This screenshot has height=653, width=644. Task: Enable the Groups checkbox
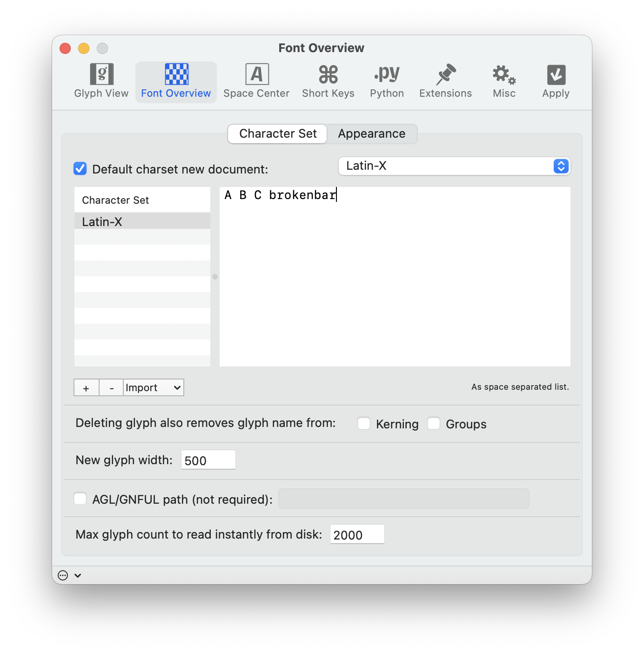coord(434,423)
